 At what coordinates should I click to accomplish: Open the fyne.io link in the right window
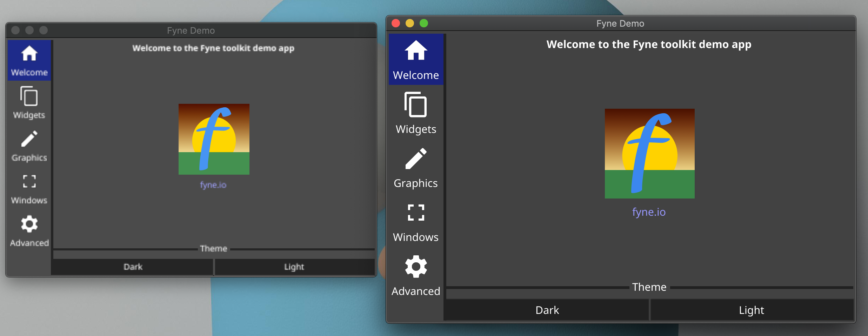coord(649,212)
